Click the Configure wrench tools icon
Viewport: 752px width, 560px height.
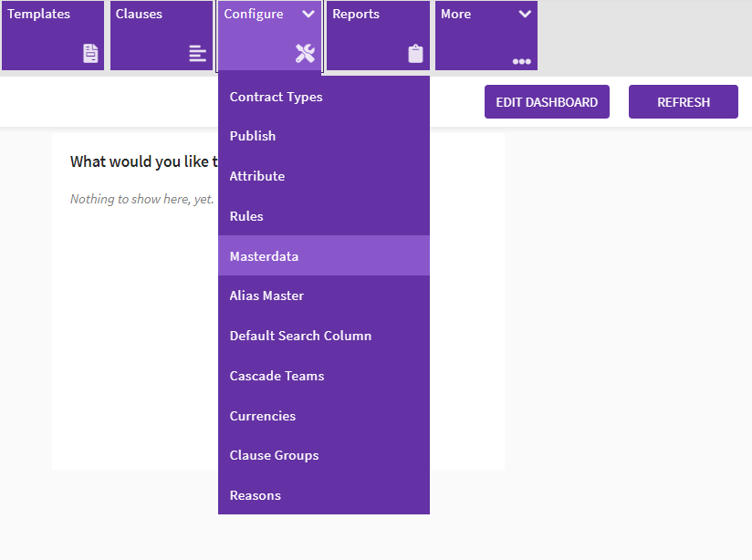pyautogui.click(x=305, y=54)
